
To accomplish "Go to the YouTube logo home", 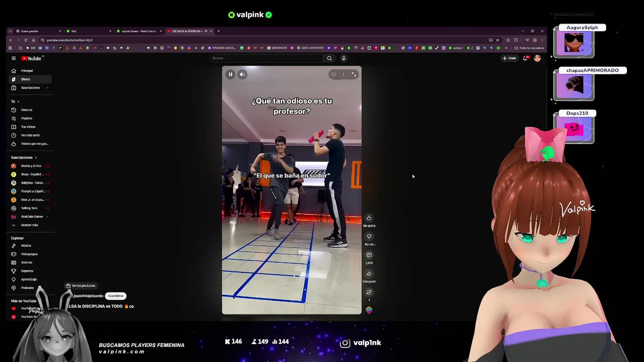I will point(31,58).
